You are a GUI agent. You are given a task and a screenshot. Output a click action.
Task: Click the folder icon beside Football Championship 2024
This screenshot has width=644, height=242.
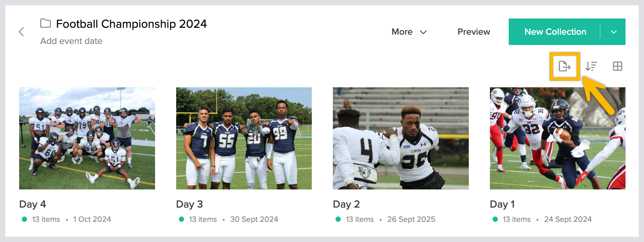46,23
